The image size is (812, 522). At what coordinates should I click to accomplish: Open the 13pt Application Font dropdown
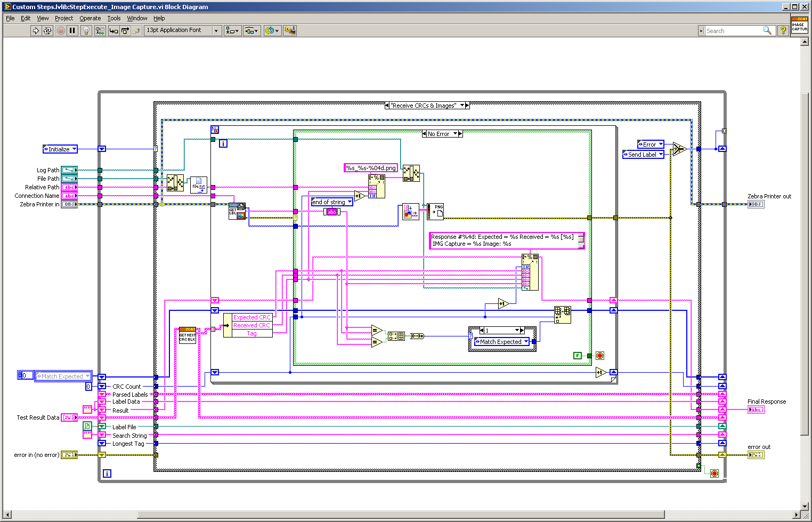click(183, 30)
